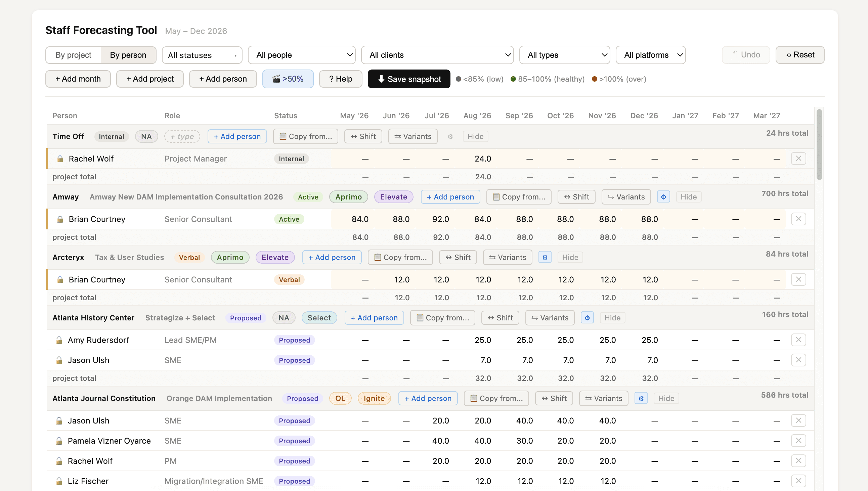
Task: Remove Pamela Vizner Oyarce's row
Action: 798,440
